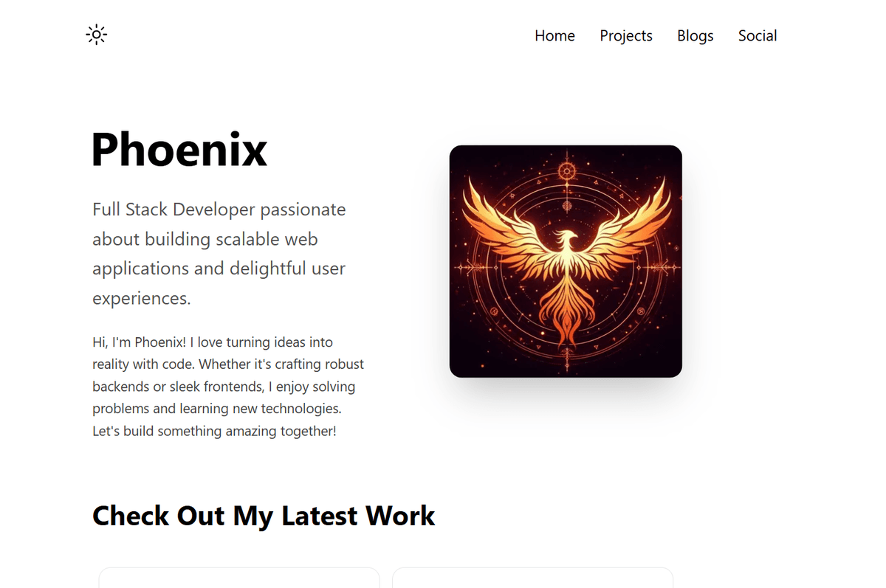The image size is (886, 588).
Task: Click the circular emblem atop the phoenix artwork
Action: point(567,172)
